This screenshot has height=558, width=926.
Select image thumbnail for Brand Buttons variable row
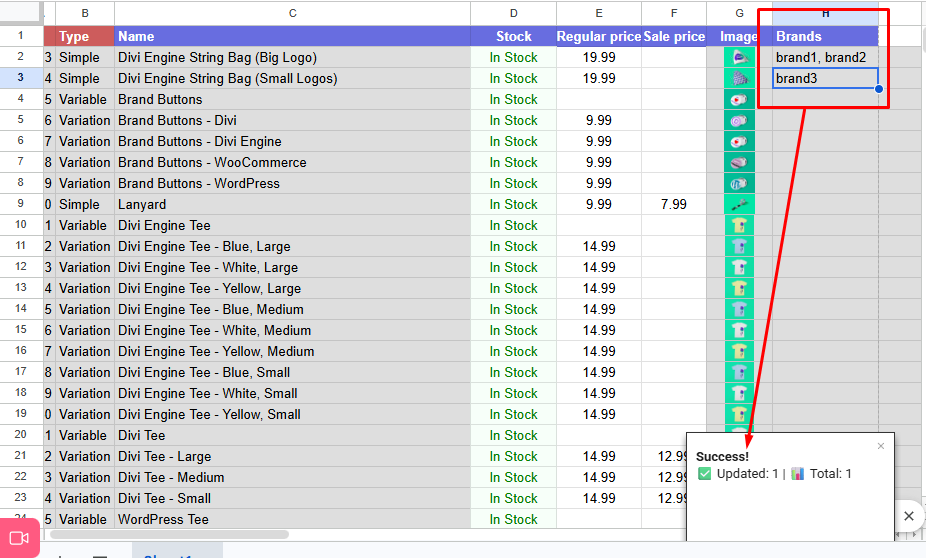pos(739,99)
